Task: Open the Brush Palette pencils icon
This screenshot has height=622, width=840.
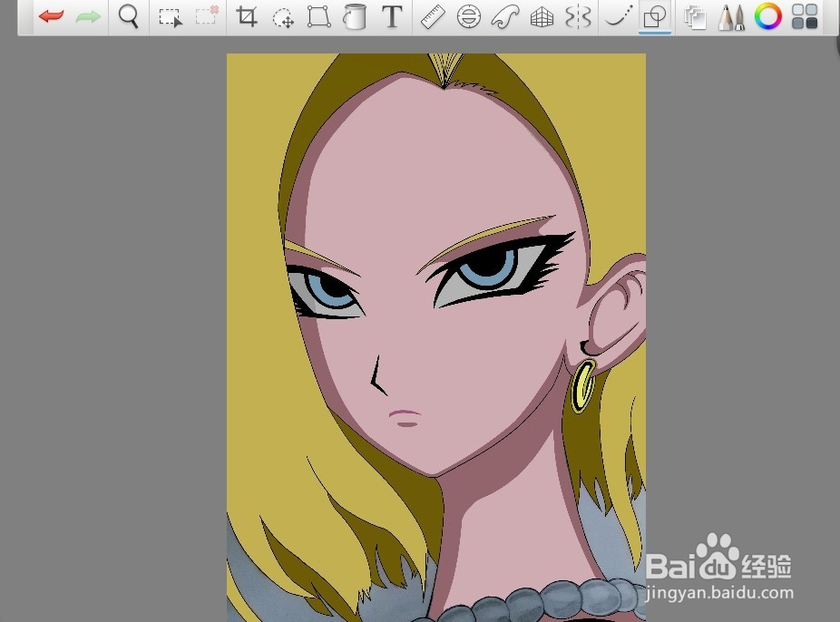Action: [x=732, y=17]
